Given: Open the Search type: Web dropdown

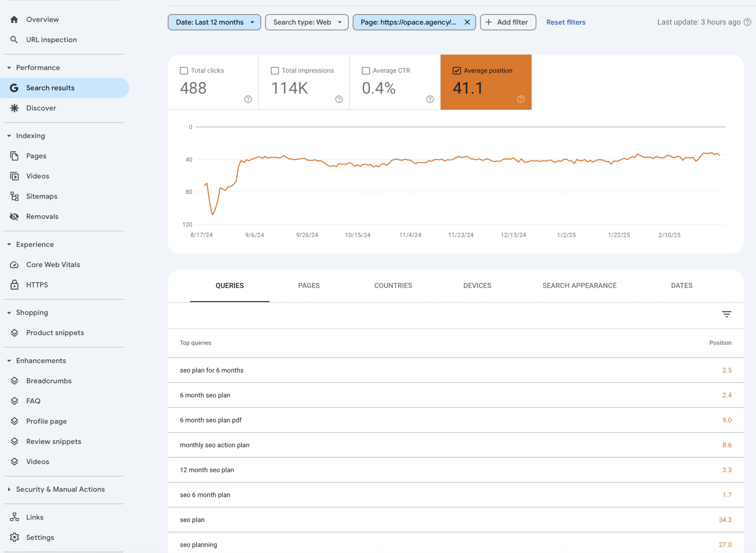Looking at the screenshot, I should point(306,22).
